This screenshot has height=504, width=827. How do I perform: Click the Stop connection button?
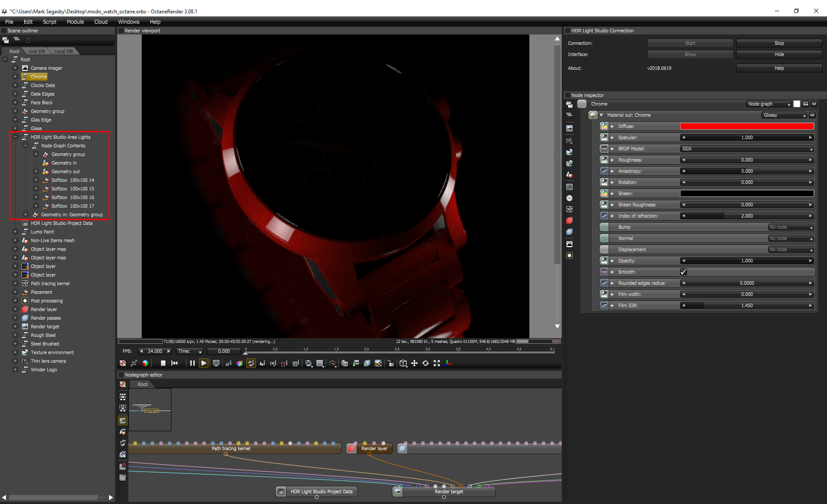[x=779, y=43]
